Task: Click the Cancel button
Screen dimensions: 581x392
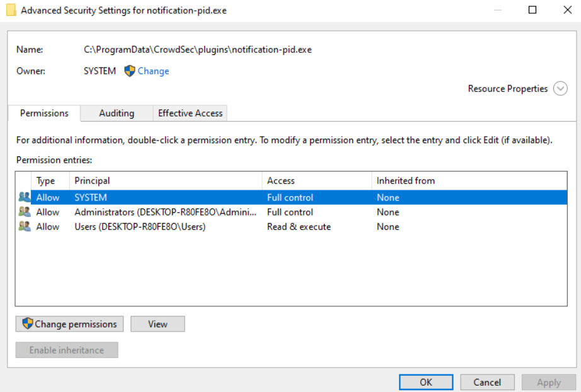Action: pyautogui.click(x=487, y=382)
